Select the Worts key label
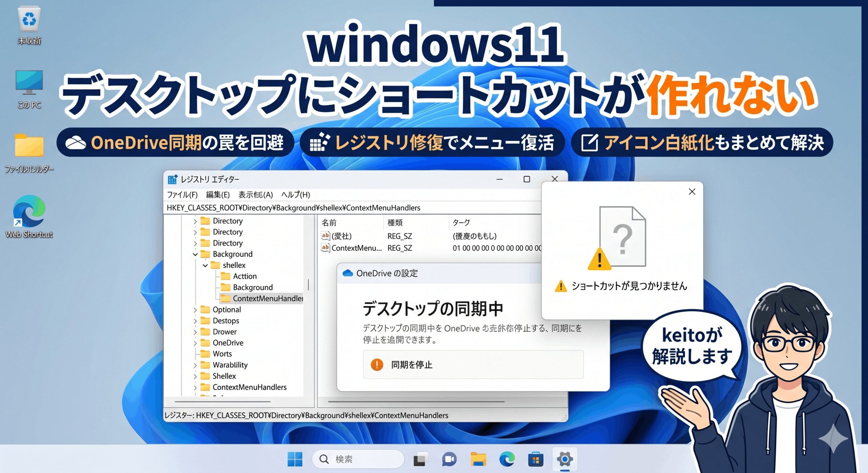Screen dimensions: 868x473 point(222,354)
